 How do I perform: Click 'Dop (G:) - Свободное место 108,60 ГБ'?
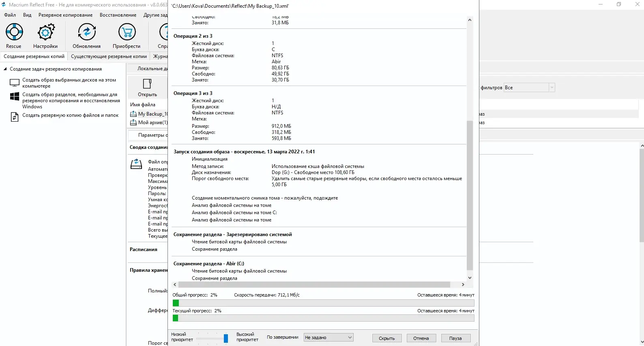tap(313, 172)
